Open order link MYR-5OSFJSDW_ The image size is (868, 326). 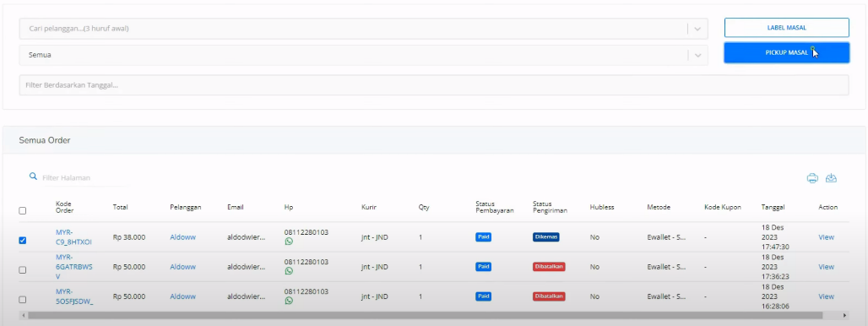tap(74, 296)
